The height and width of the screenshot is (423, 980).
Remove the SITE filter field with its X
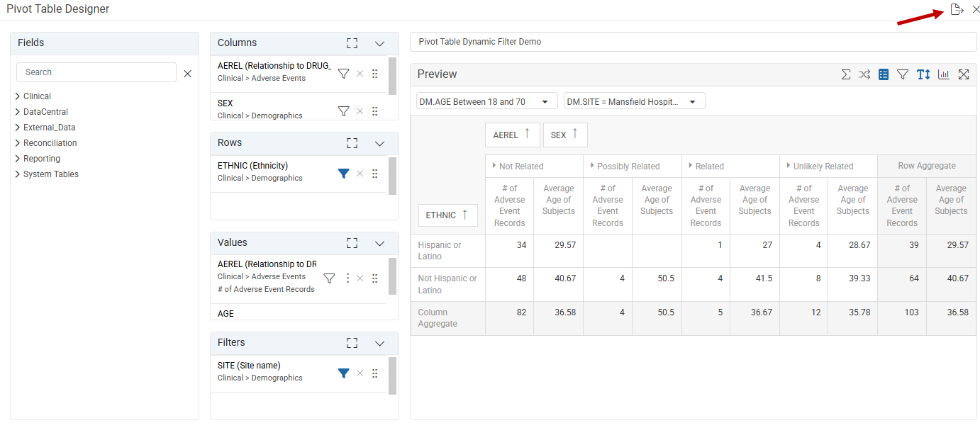click(x=360, y=373)
